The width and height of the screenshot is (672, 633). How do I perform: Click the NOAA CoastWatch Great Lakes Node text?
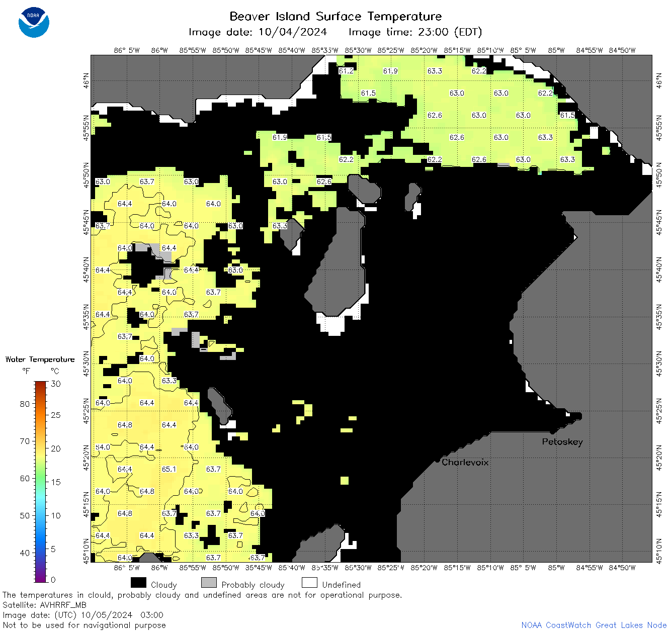[594, 625]
